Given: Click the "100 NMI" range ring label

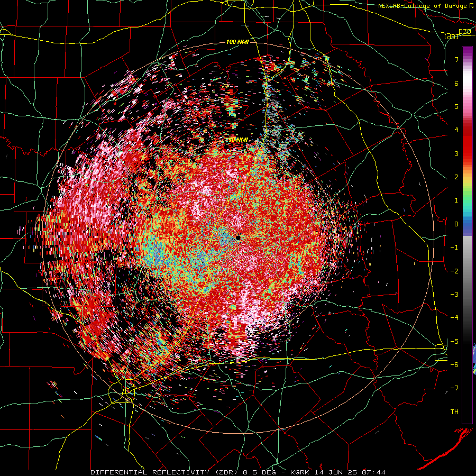Looking at the screenshot, I should (237, 42).
